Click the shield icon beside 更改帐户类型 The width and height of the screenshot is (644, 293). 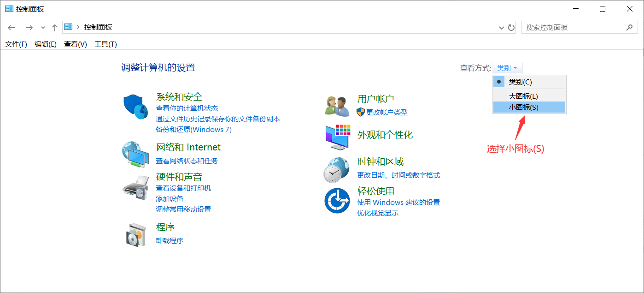point(361,112)
